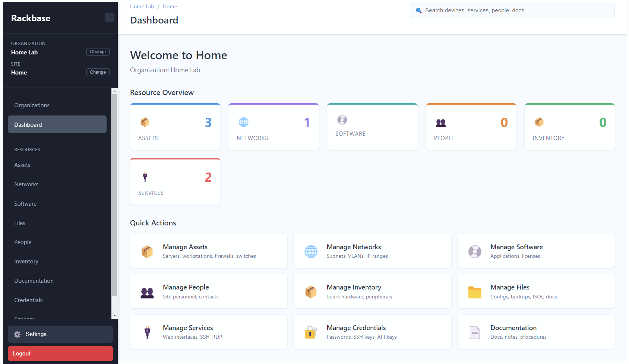Image resolution: width=629 pixels, height=364 pixels.
Task: Click the Manage Inventory package icon
Action: pyautogui.click(x=311, y=292)
